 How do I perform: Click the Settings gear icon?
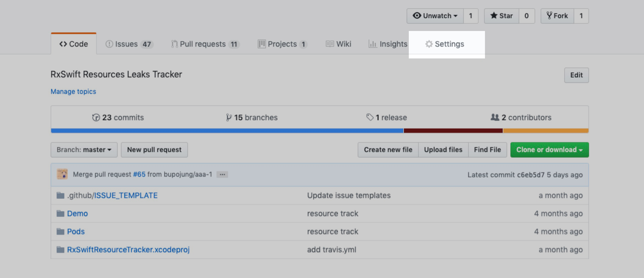click(429, 44)
